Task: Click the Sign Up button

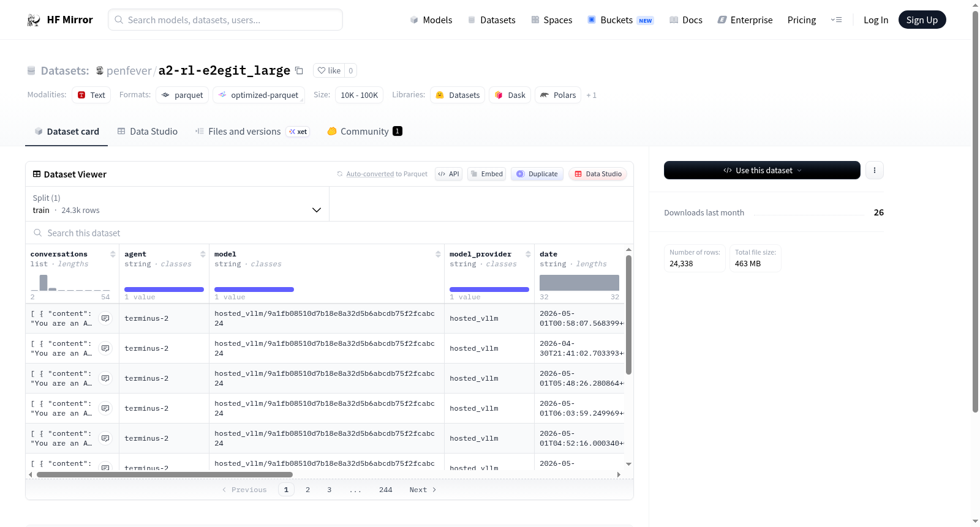Action: point(922,20)
